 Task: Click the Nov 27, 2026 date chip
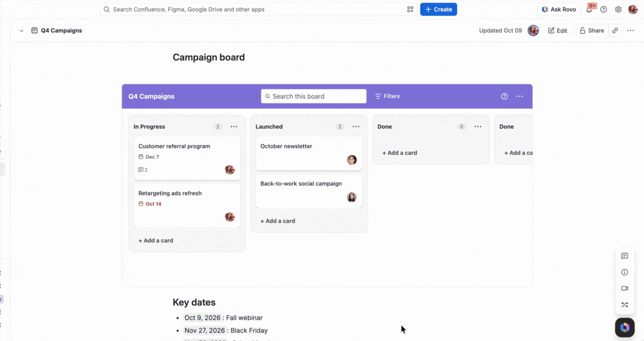point(205,330)
